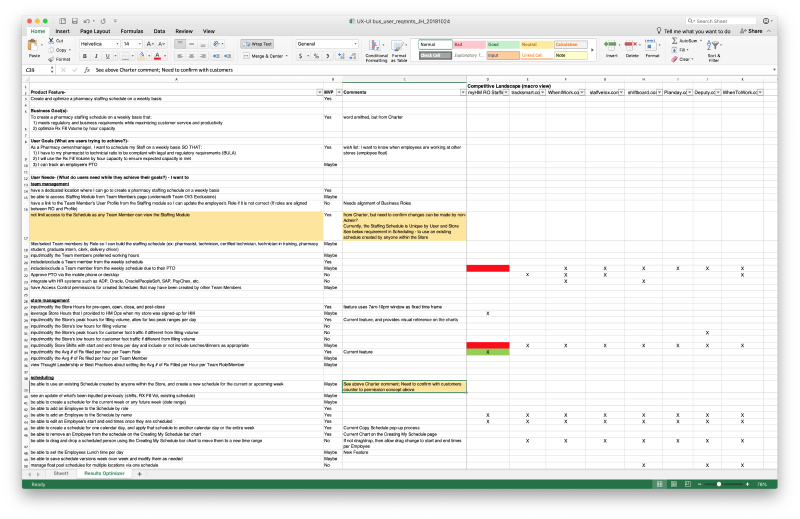Decrease font size with smaller A icon
The height and width of the screenshot is (519, 800).
161,44
